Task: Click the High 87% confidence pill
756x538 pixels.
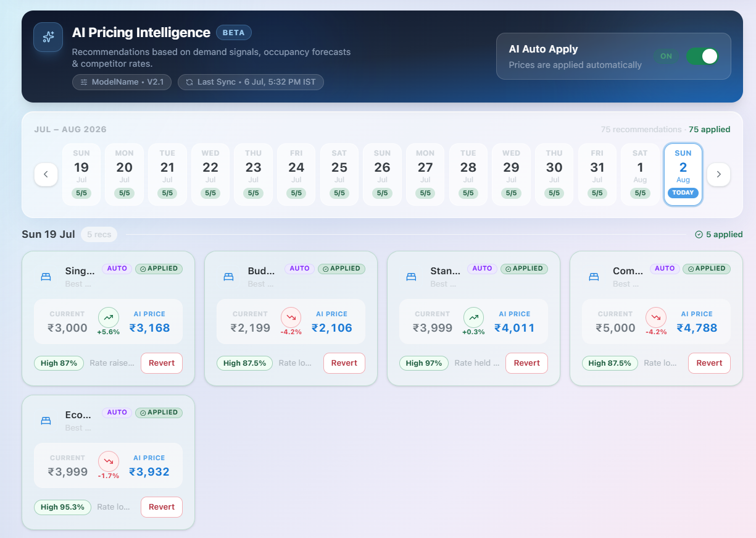Action: coord(59,363)
